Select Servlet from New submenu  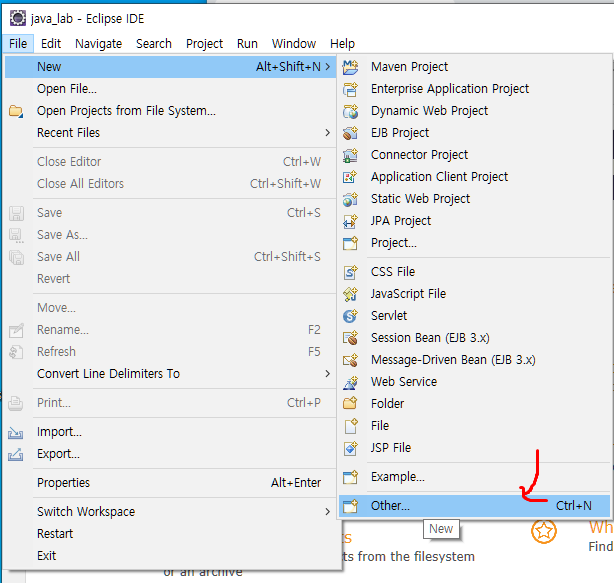475,316
